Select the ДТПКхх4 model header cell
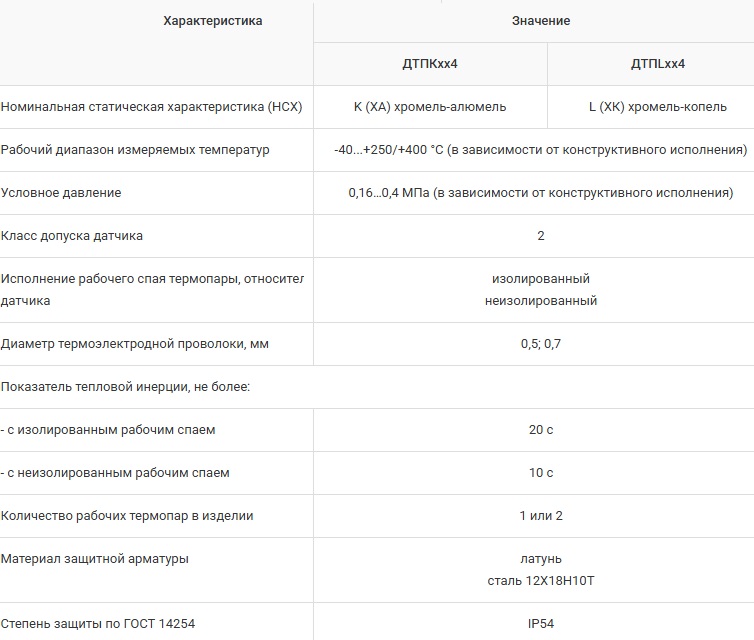Image resolution: width=754 pixels, height=640 pixels. 430,64
